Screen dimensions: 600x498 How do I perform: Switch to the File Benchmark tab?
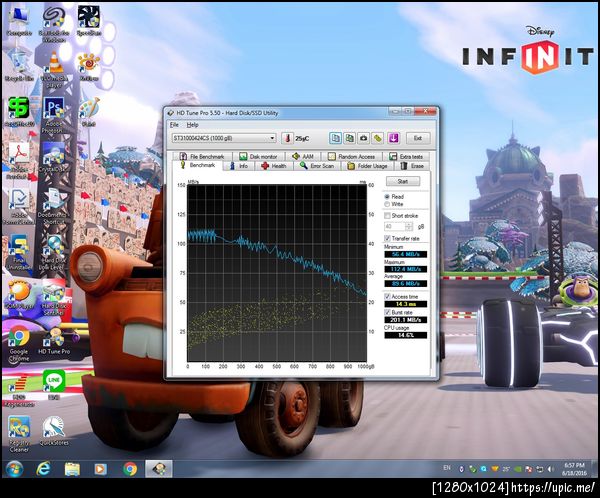[x=202, y=157]
